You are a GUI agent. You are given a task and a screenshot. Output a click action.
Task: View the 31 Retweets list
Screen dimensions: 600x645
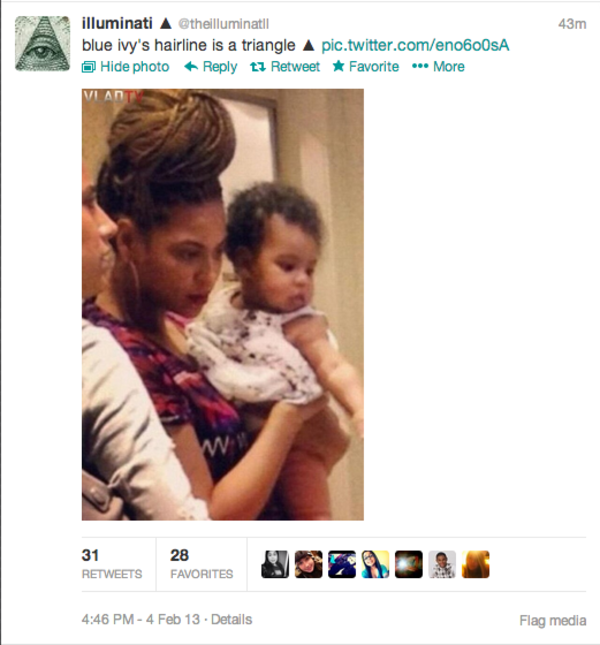pos(112,564)
